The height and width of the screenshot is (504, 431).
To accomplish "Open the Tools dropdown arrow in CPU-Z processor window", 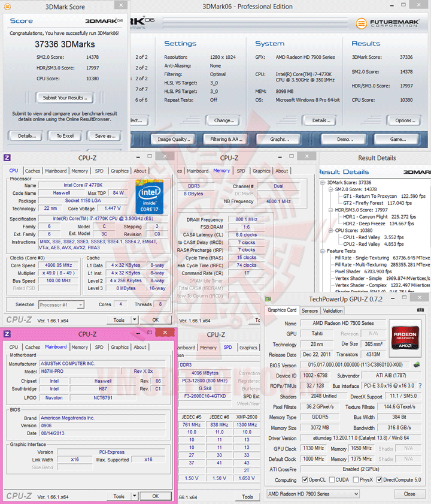I will 135,319.
